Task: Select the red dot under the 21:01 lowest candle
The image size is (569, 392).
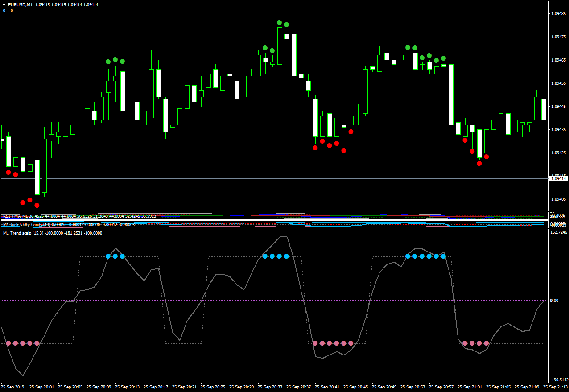Action: (479, 163)
